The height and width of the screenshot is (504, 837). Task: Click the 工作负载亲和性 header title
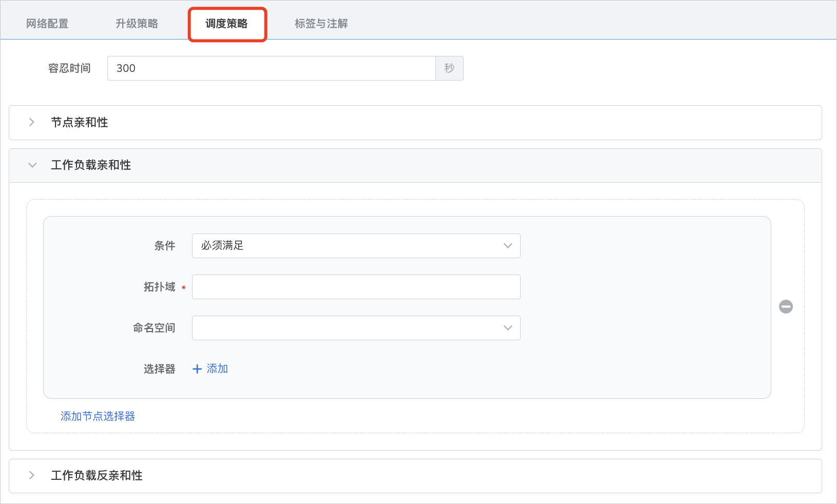coord(91,165)
